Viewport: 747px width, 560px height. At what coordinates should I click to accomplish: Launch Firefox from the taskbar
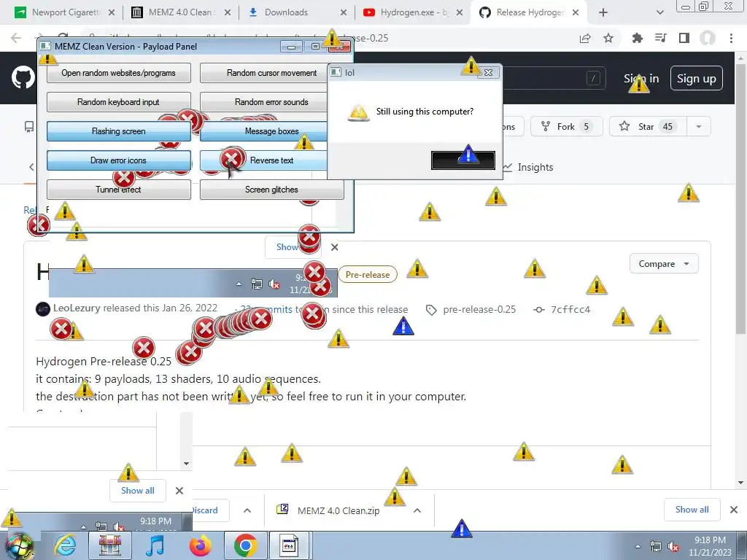200,545
